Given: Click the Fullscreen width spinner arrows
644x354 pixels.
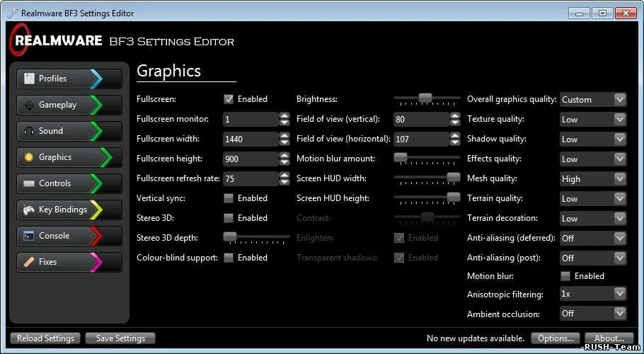Looking at the screenshot, I should tap(284, 139).
